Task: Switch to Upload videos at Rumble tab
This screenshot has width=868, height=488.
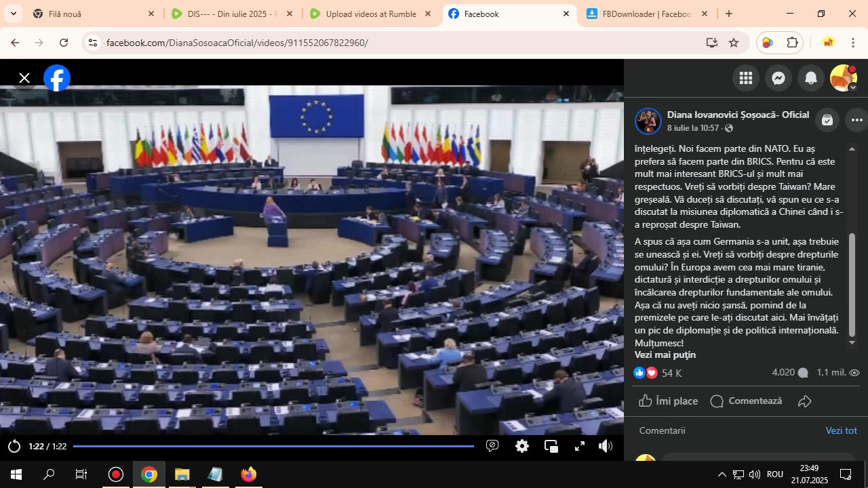Action: (371, 14)
